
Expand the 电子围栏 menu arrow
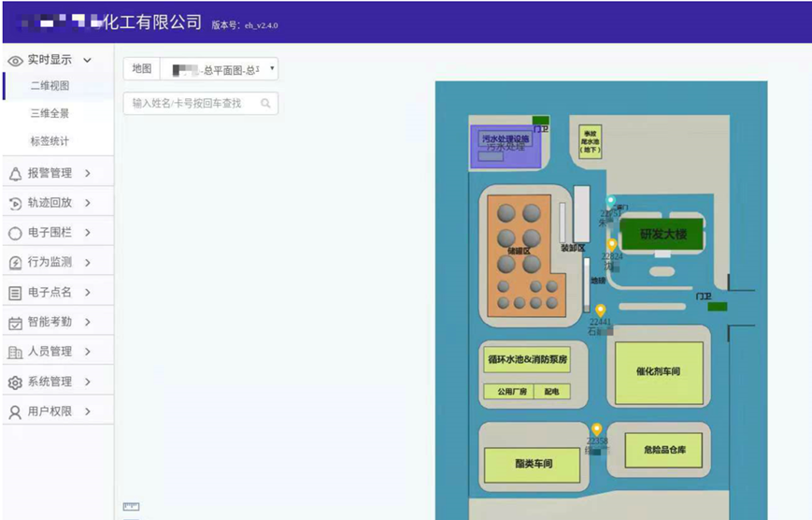tap(88, 233)
